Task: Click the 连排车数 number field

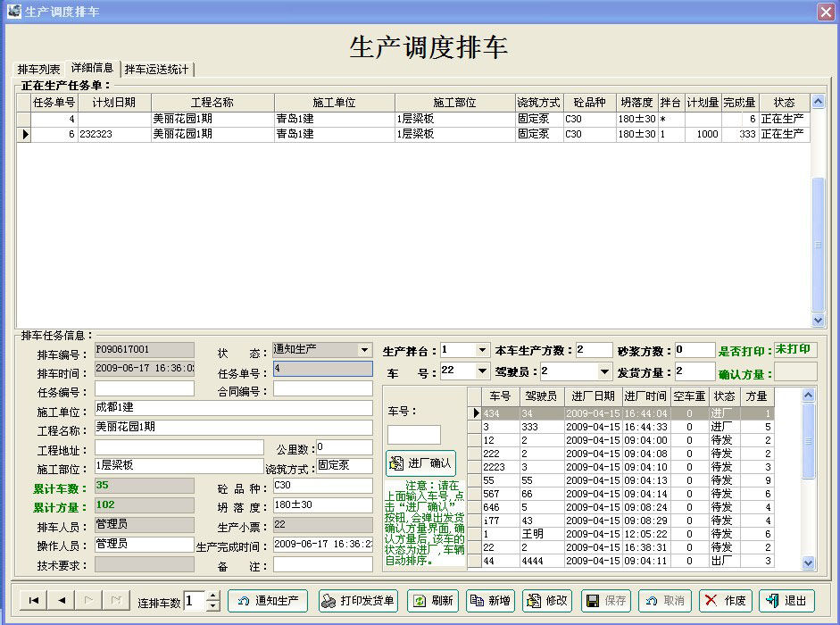Action: [x=195, y=601]
